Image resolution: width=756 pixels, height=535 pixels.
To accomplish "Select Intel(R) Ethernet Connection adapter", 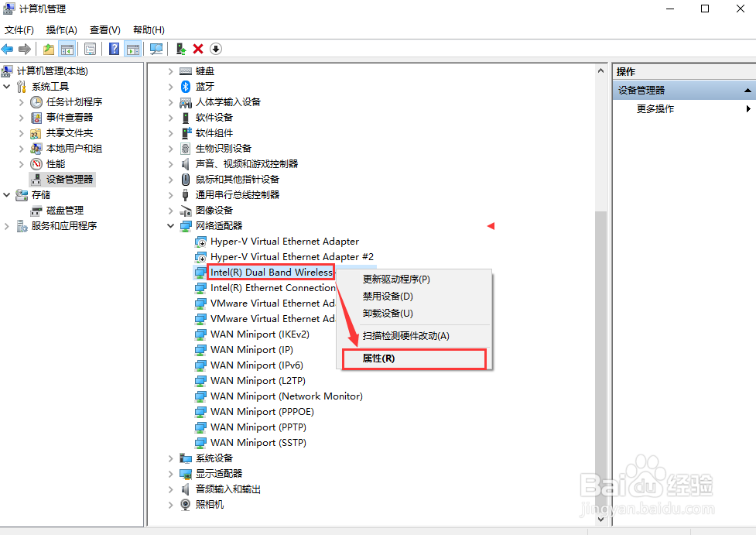I will 272,287.
